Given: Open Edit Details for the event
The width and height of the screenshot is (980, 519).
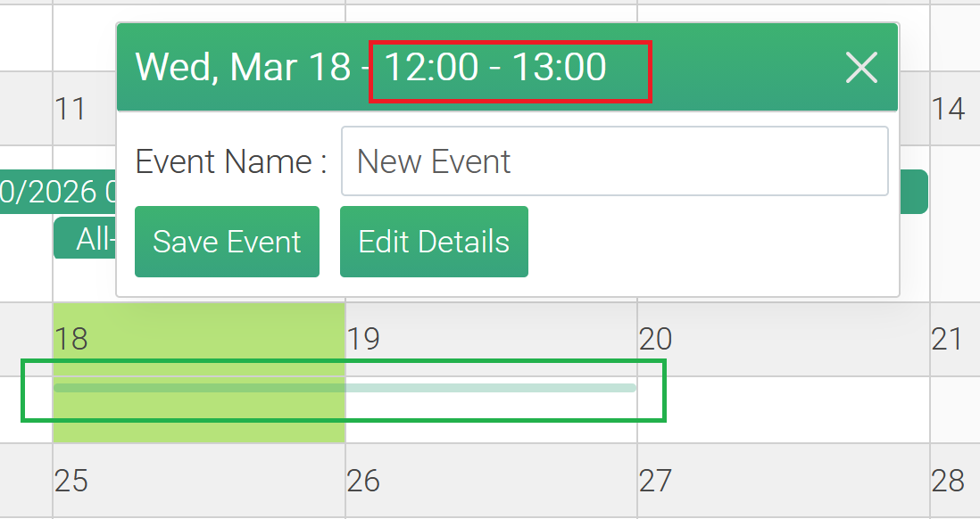Looking at the screenshot, I should pyautogui.click(x=434, y=242).
